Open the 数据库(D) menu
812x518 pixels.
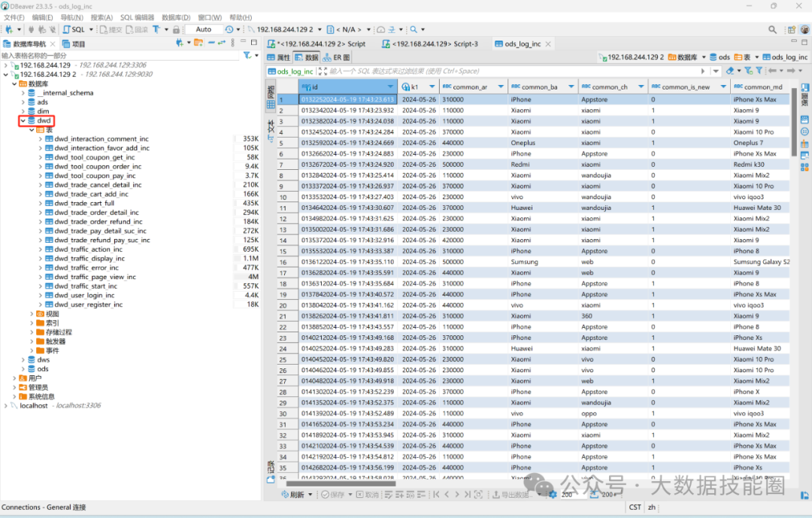176,17
